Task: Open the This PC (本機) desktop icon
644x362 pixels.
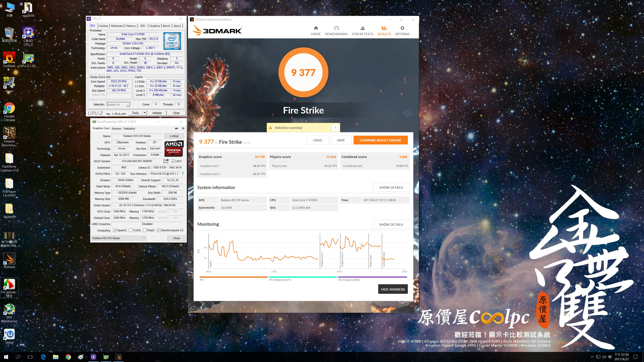Action: point(9,10)
